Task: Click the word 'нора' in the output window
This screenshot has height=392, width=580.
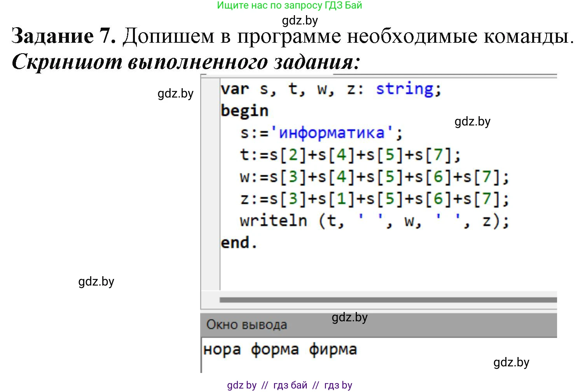Action: point(222,350)
